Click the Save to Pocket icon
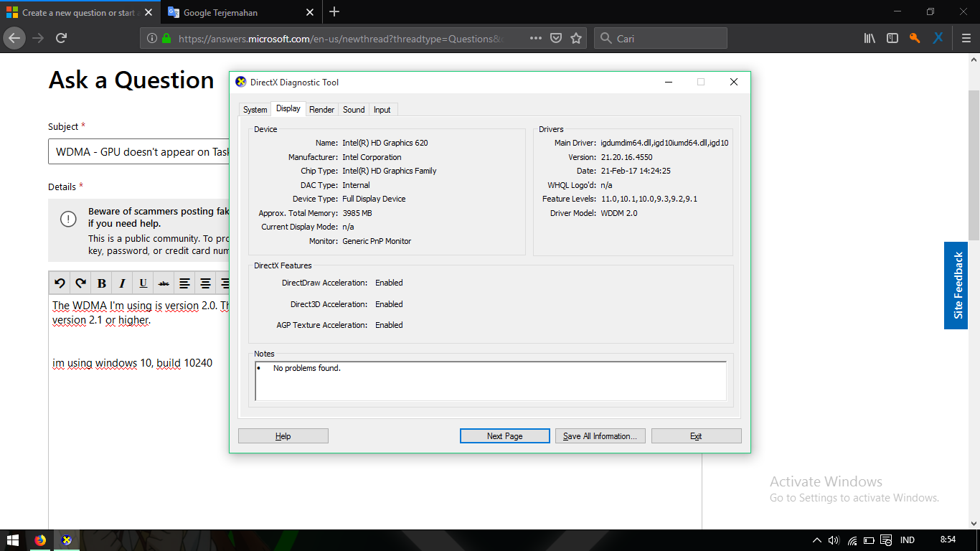980x551 pixels. tap(556, 38)
